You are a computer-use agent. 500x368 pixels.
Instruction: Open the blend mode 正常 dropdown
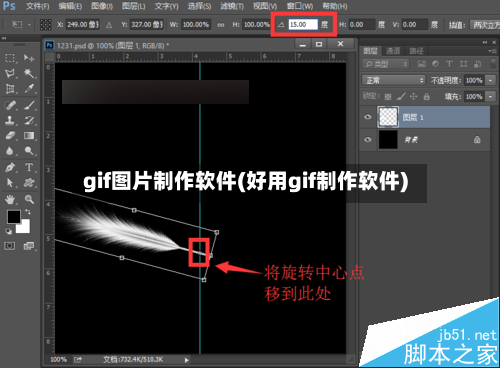394,80
